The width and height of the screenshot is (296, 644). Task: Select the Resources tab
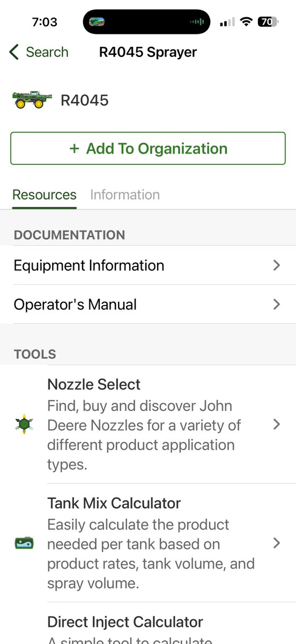(x=45, y=194)
